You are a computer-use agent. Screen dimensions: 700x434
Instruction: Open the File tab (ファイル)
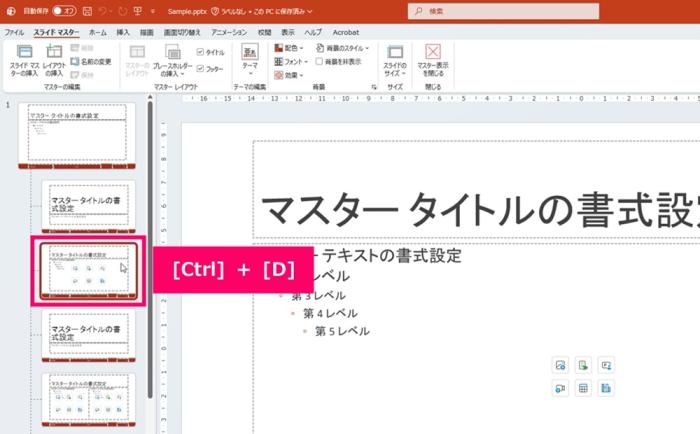point(14,32)
